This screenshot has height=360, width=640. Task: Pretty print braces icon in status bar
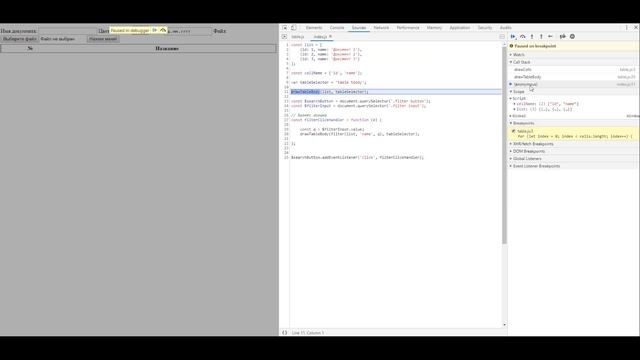pos(284,333)
